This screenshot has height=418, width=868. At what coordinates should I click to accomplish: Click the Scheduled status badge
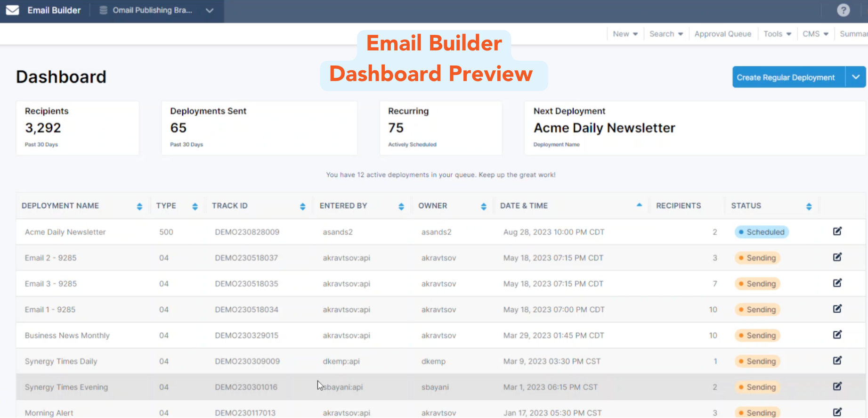[x=761, y=232]
